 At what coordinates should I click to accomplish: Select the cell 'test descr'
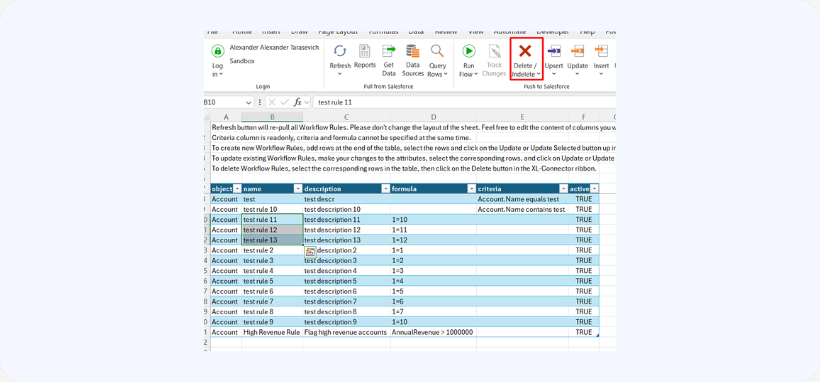point(346,199)
